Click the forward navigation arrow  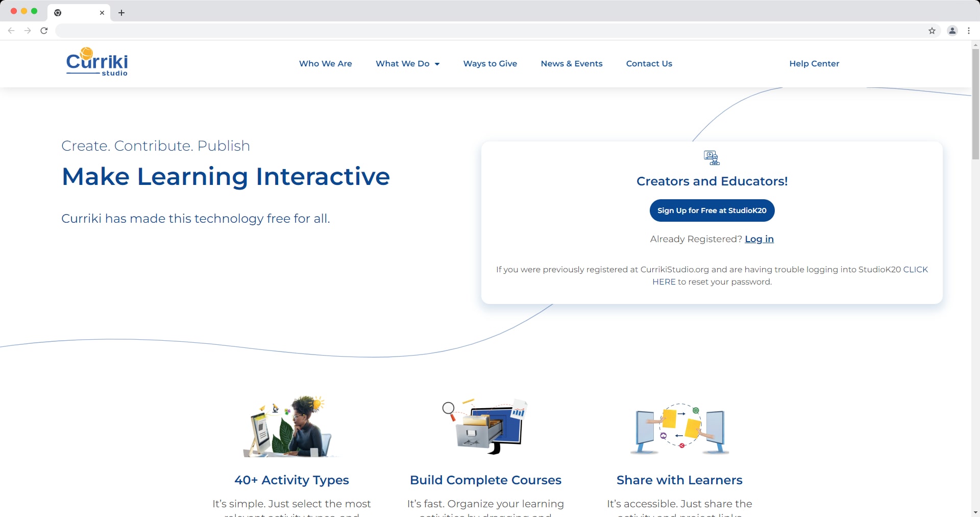pos(28,31)
